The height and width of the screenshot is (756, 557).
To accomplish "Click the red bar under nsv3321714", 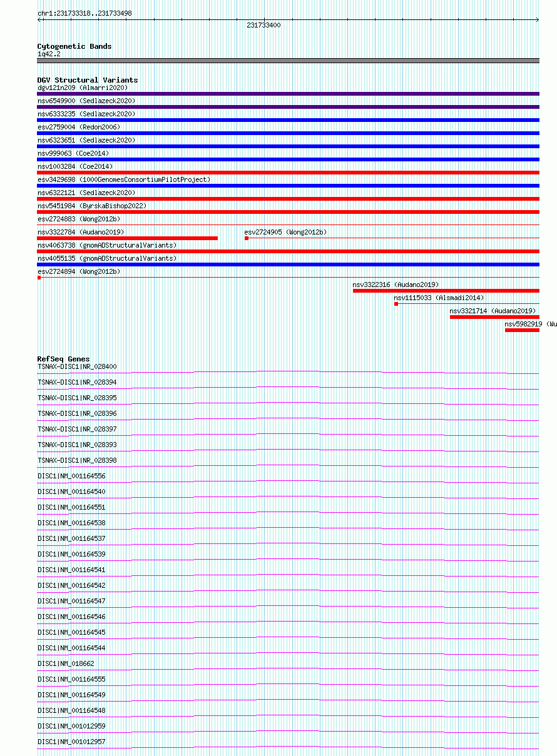I will click(494, 317).
